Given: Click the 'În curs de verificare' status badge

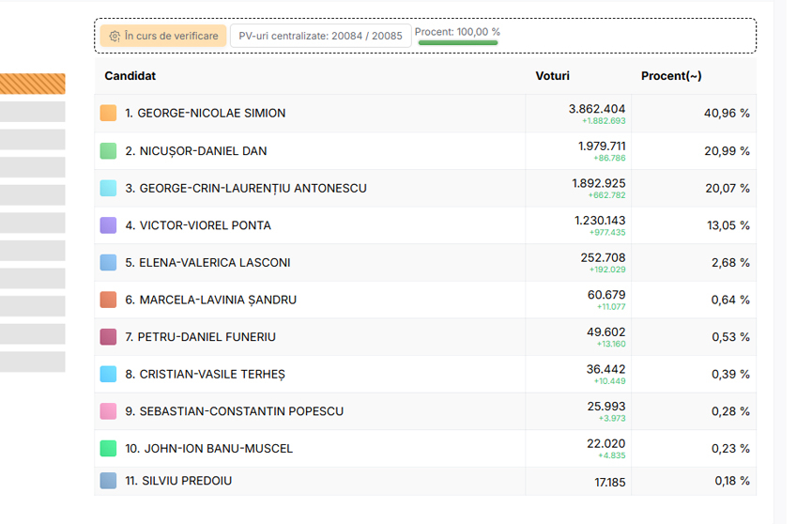Looking at the screenshot, I should (x=163, y=37).
